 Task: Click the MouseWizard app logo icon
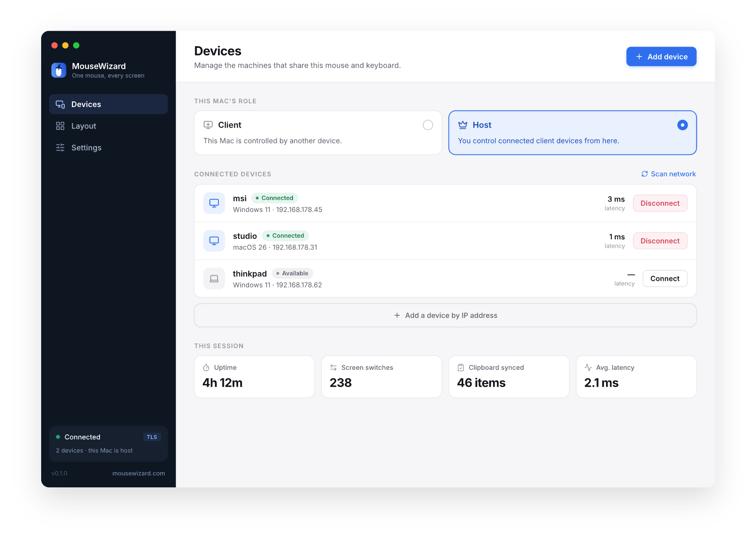pyautogui.click(x=59, y=70)
